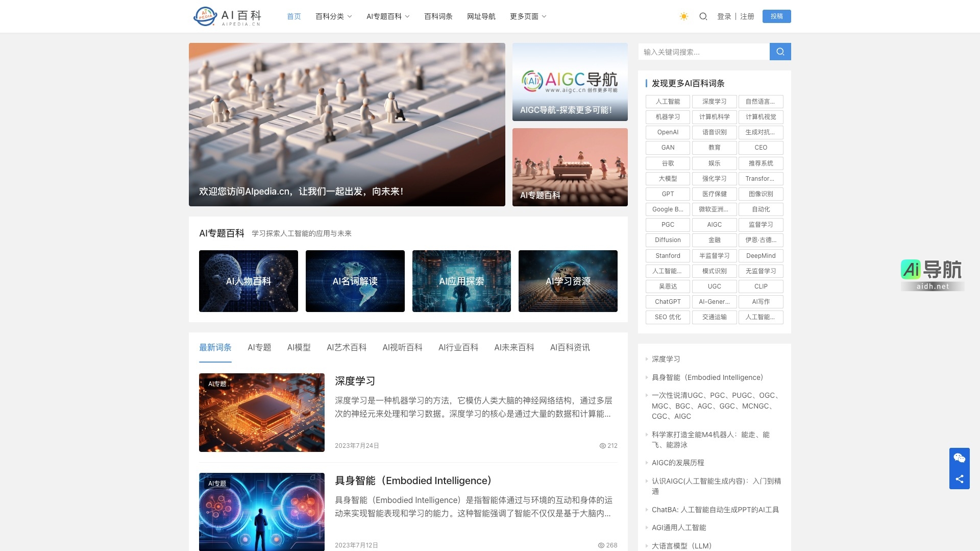Open the 具身智能 article title
The image size is (980, 551).
coord(413,481)
